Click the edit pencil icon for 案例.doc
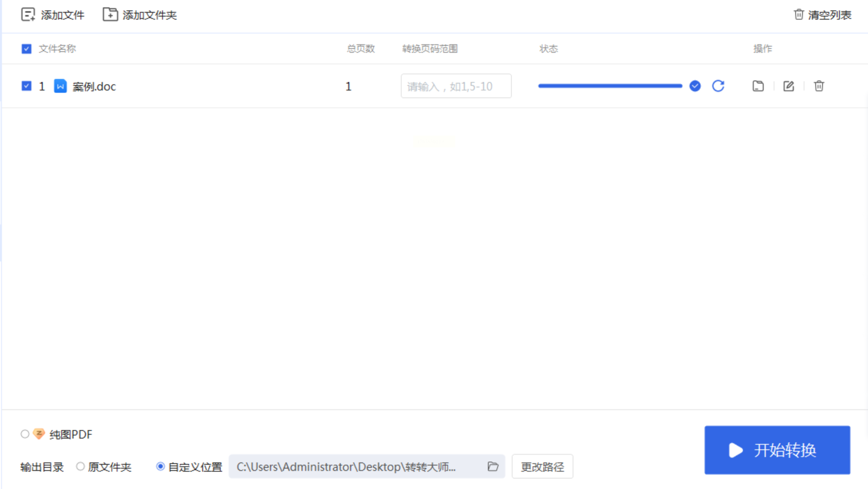Viewport: 868px width, 489px height. coord(789,86)
